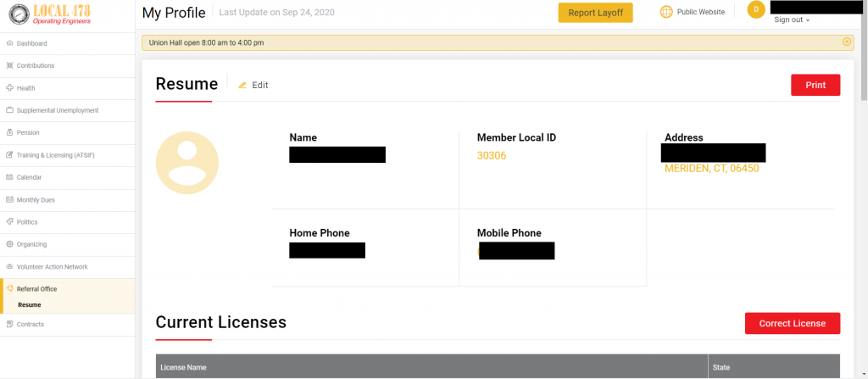Click the Calendar sidebar icon

9,177
